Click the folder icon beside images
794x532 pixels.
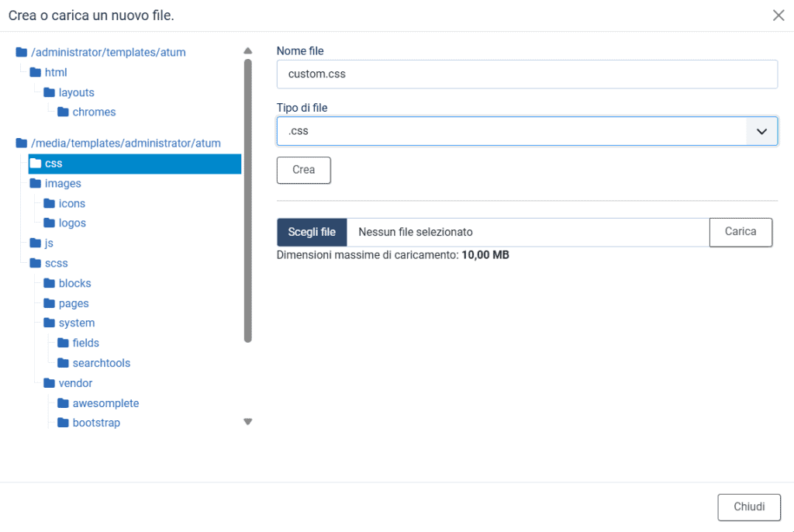pyautogui.click(x=35, y=184)
